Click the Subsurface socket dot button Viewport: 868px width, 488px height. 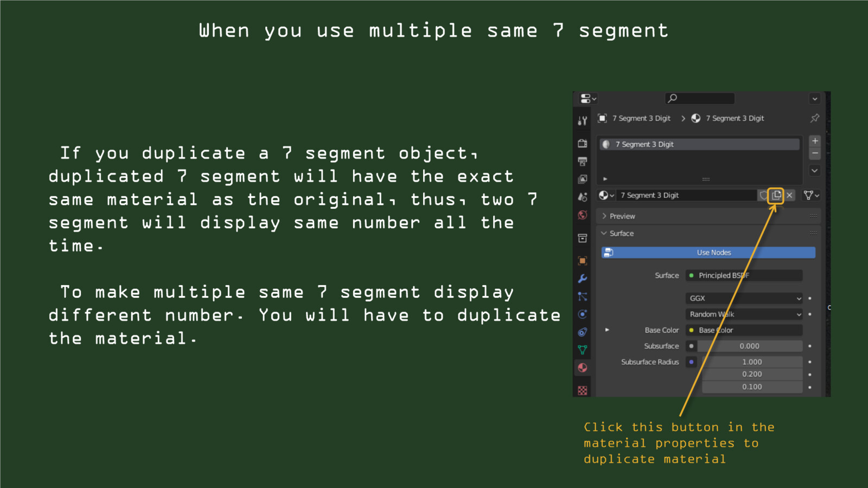point(691,346)
